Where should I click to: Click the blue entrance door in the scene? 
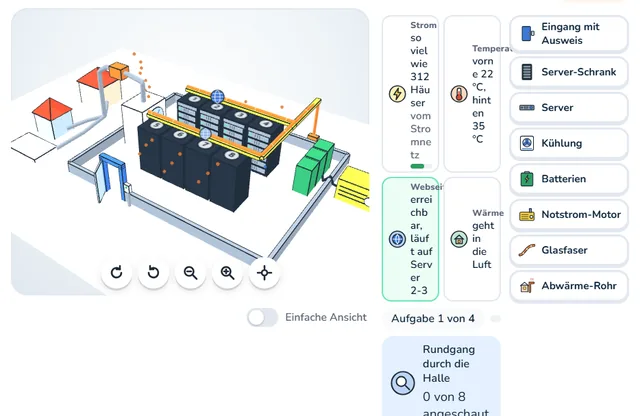tap(111, 177)
